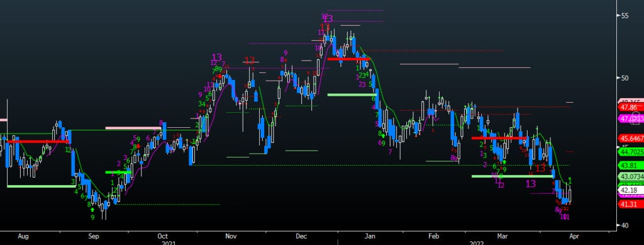
Task: Click the Oct label on time axis
Action: [x=163, y=236]
